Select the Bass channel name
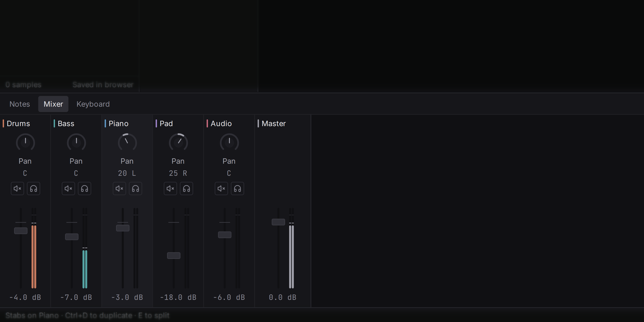This screenshot has height=322, width=644. pos(66,123)
